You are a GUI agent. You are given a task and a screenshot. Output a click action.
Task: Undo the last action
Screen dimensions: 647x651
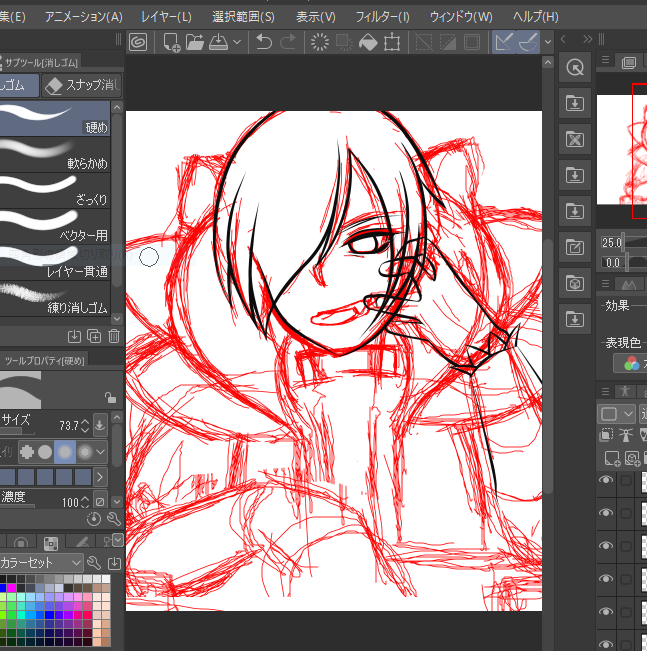pos(264,42)
